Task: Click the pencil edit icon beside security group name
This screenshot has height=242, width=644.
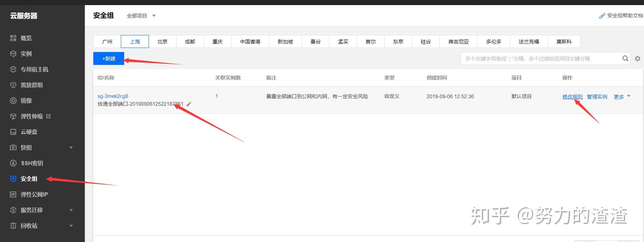Action: pyautogui.click(x=189, y=104)
